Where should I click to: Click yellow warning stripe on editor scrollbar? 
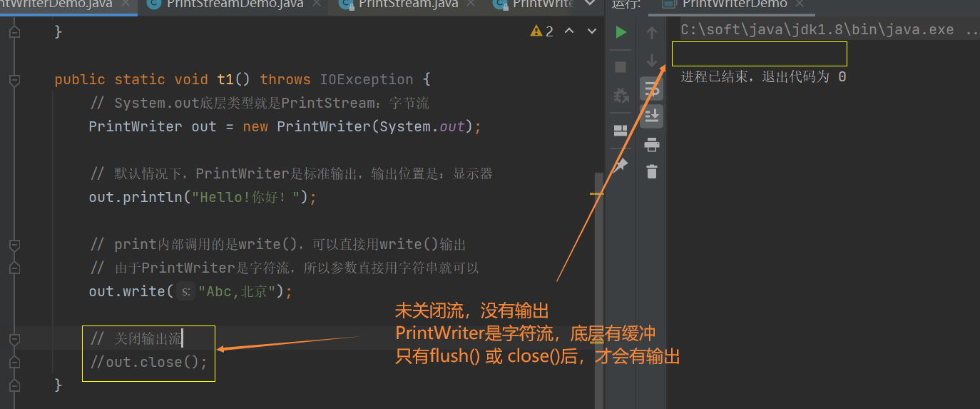point(596,194)
